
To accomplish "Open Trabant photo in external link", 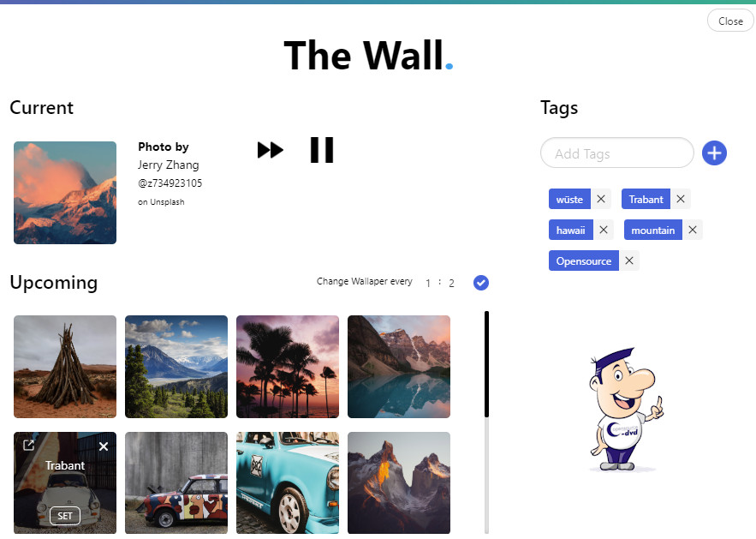I will [28, 445].
